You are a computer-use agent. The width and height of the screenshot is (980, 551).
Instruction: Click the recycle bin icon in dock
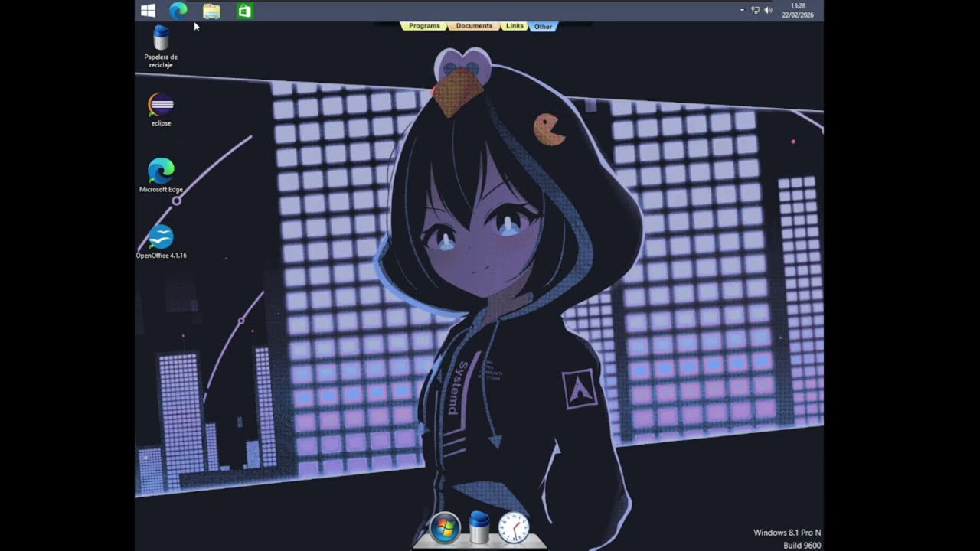coord(479,527)
